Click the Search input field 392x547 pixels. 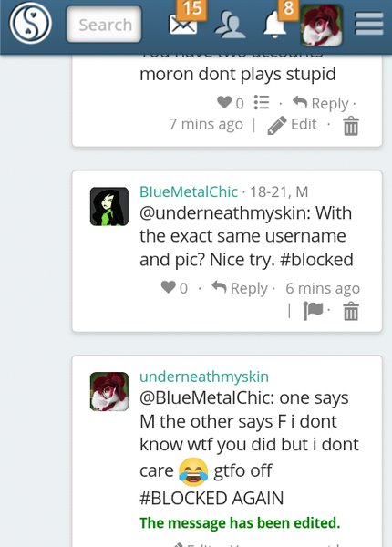click(104, 25)
